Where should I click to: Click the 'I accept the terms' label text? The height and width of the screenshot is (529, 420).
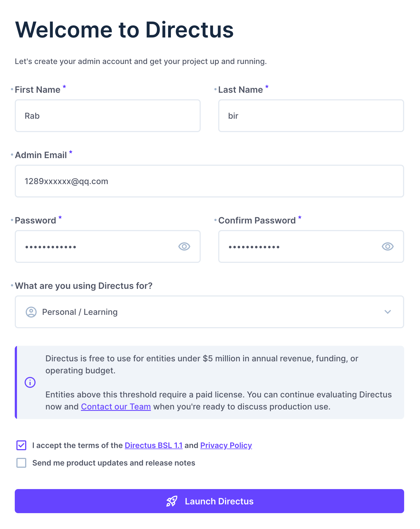(77, 445)
